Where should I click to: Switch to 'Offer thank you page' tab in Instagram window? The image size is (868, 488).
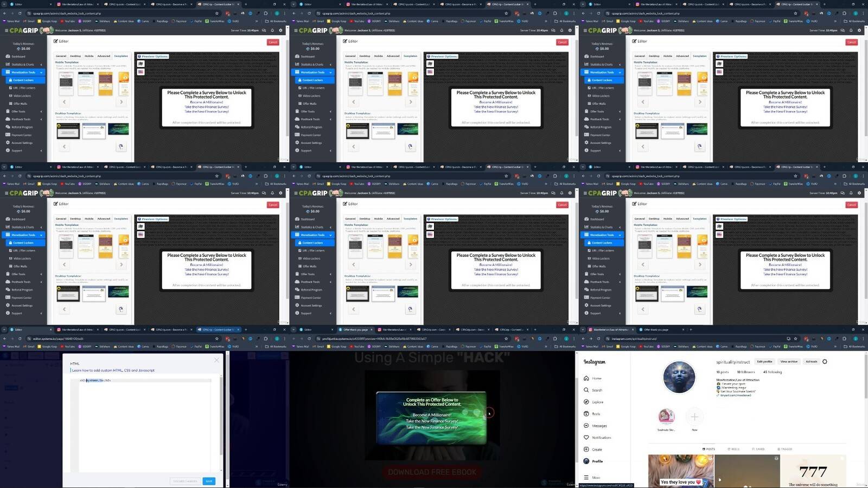click(x=662, y=329)
